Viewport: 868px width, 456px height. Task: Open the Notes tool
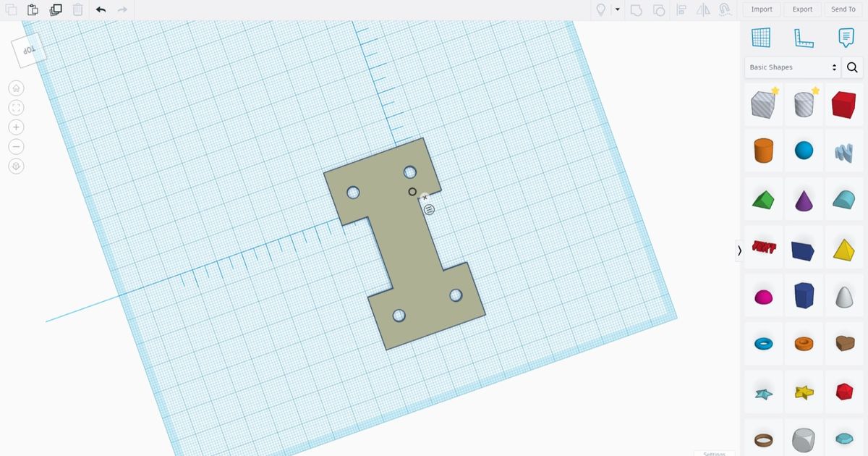pos(845,38)
